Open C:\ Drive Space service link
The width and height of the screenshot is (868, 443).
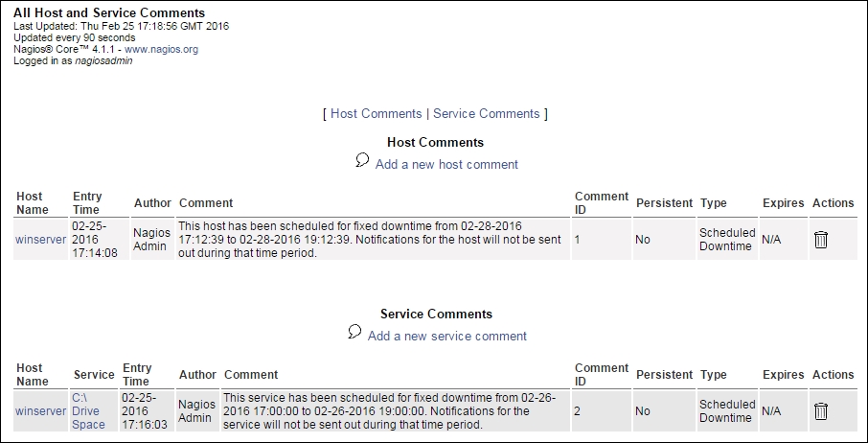(x=88, y=411)
